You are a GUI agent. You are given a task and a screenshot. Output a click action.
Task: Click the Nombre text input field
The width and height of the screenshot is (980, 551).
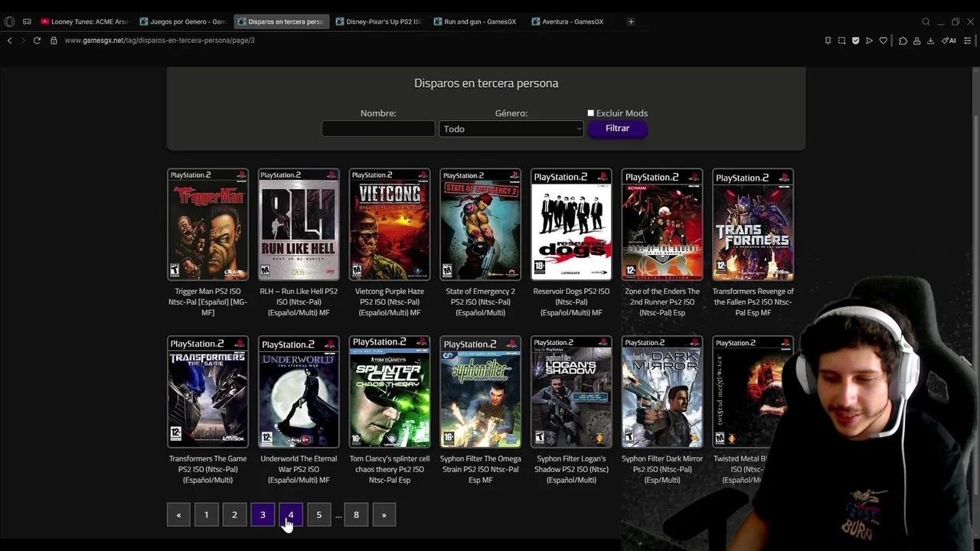[x=378, y=129]
